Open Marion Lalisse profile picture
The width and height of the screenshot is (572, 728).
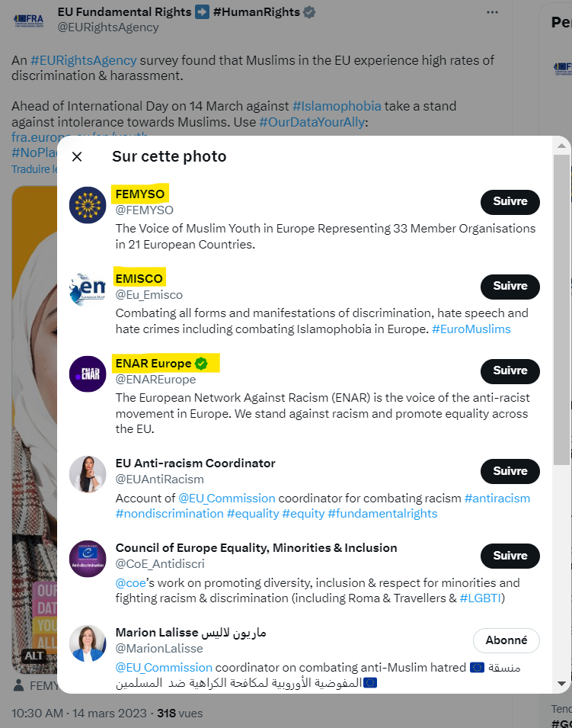pyautogui.click(x=88, y=643)
